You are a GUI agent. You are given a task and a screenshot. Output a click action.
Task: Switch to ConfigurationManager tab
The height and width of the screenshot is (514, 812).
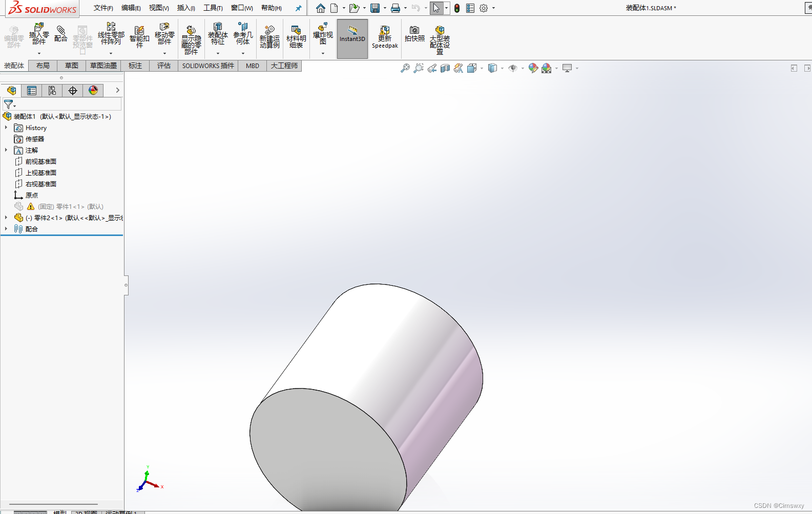(x=52, y=91)
